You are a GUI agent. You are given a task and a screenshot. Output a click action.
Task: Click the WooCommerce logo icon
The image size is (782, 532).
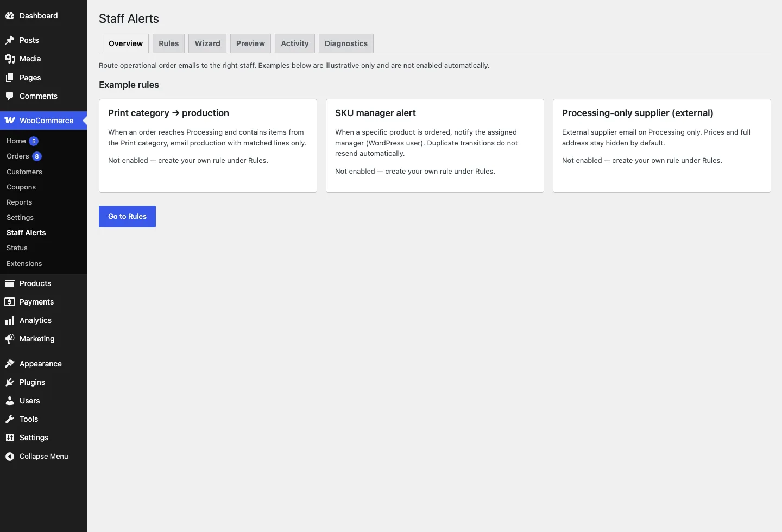point(10,121)
